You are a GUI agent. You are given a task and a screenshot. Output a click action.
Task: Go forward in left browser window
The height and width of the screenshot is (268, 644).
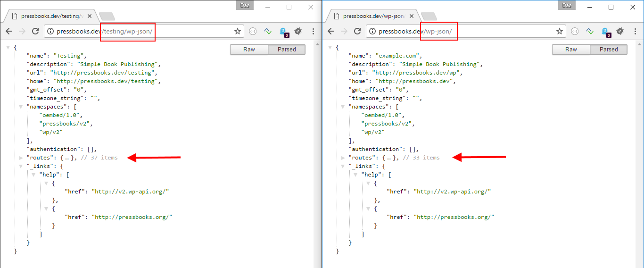[x=22, y=31]
